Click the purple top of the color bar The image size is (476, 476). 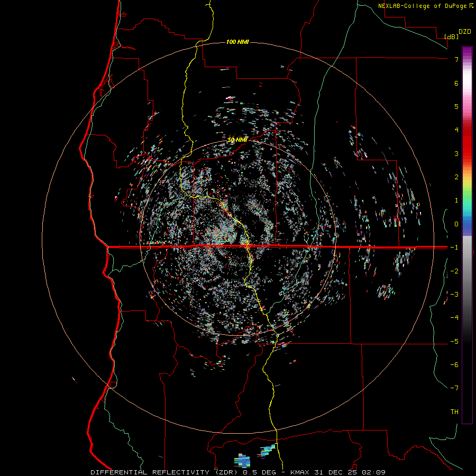point(467,51)
